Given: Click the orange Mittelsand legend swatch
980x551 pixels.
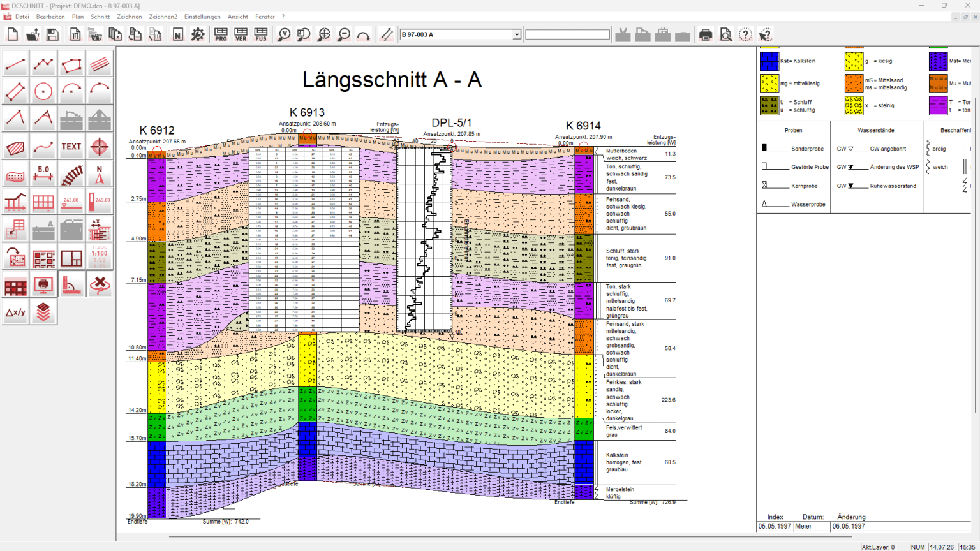Looking at the screenshot, I should point(854,84).
